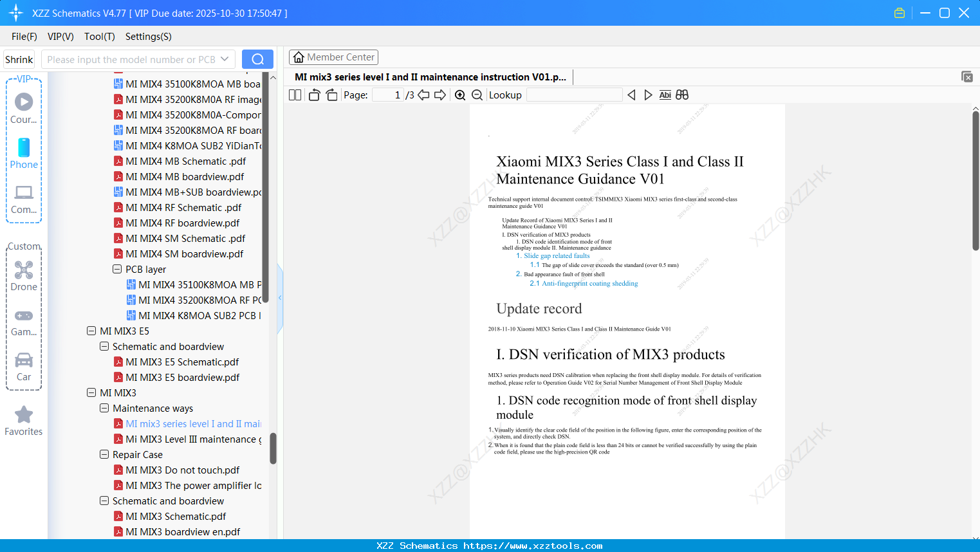
Task: Open MI MIX3 Schematic.pdf from the tree
Action: coord(176,516)
